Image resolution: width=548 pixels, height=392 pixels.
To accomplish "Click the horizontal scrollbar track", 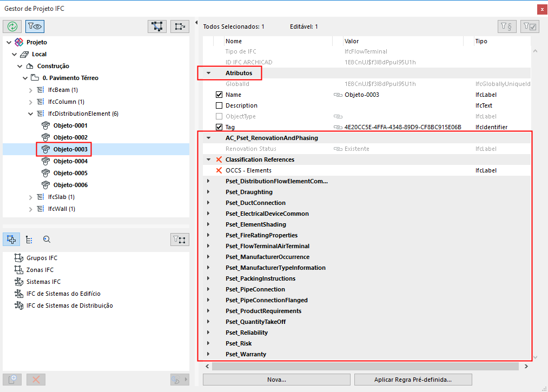I will coord(365,366).
